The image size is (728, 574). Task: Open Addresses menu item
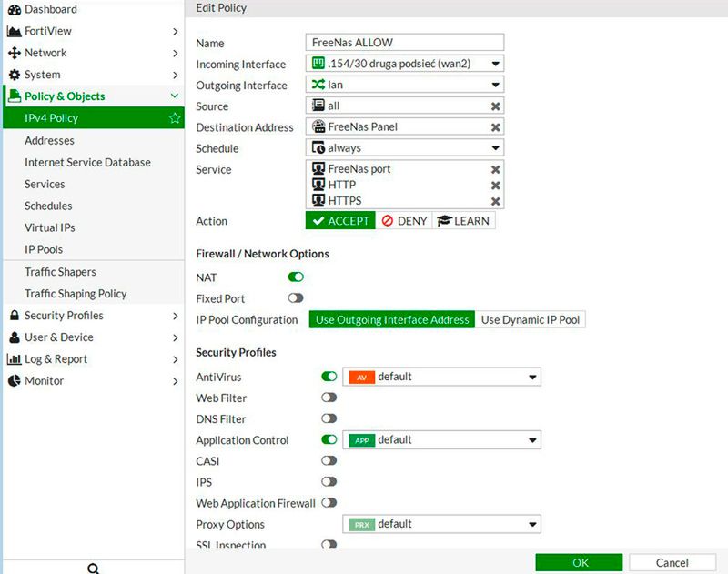pyautogui.click(x=94, y=141)
